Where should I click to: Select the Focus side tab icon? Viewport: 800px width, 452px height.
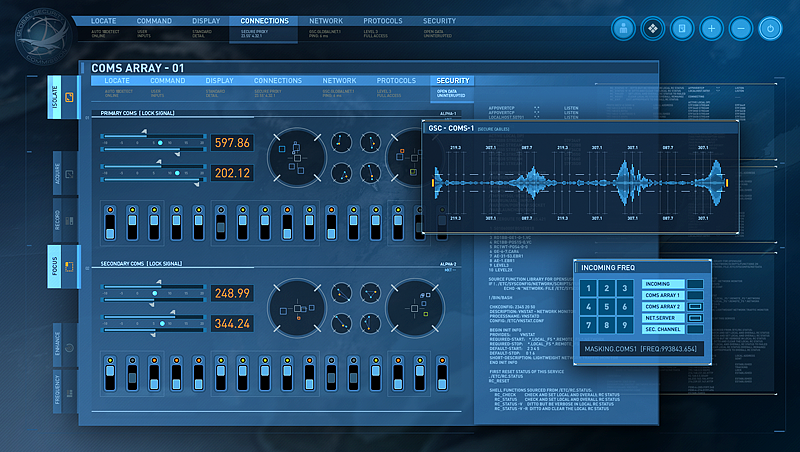[x=70, y=265]
